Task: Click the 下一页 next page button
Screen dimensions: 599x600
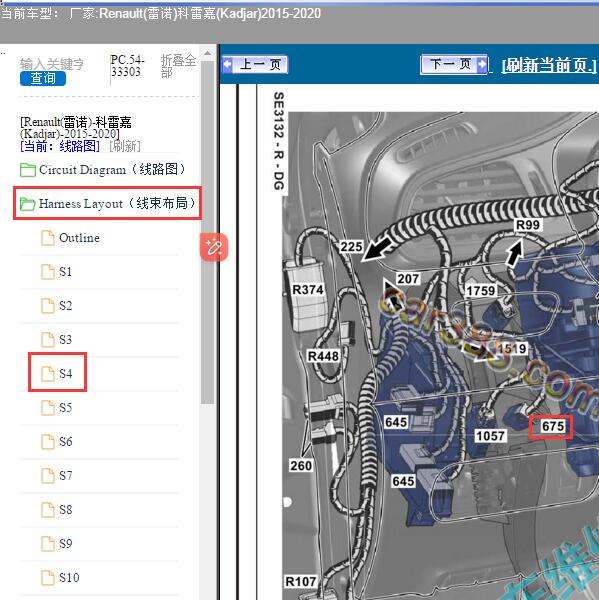Action: [454, 64]
